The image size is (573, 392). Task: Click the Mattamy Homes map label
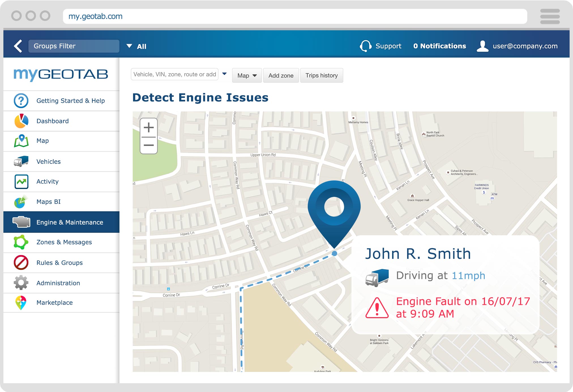click(x=358, y=122)
